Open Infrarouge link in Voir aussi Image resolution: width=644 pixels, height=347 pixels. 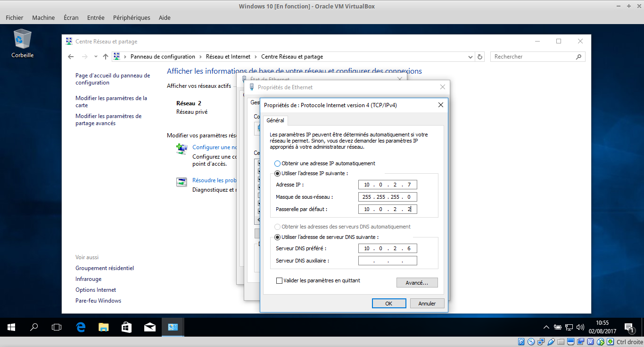tap(89, 279)
